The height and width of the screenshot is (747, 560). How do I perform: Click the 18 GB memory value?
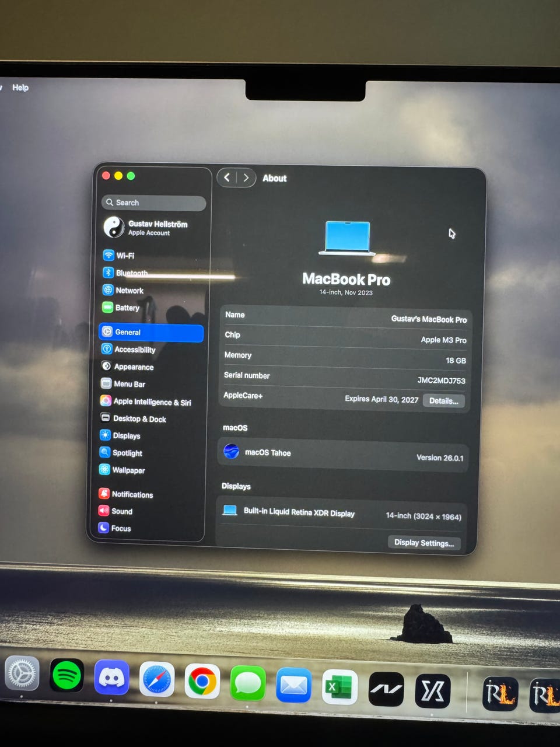[456, 360]
